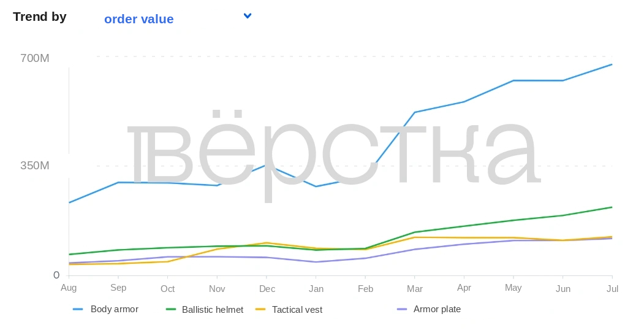Toggle the Tactical vest legend entry
The width and height of the screenshot is (644, 330).
point(289,310)
